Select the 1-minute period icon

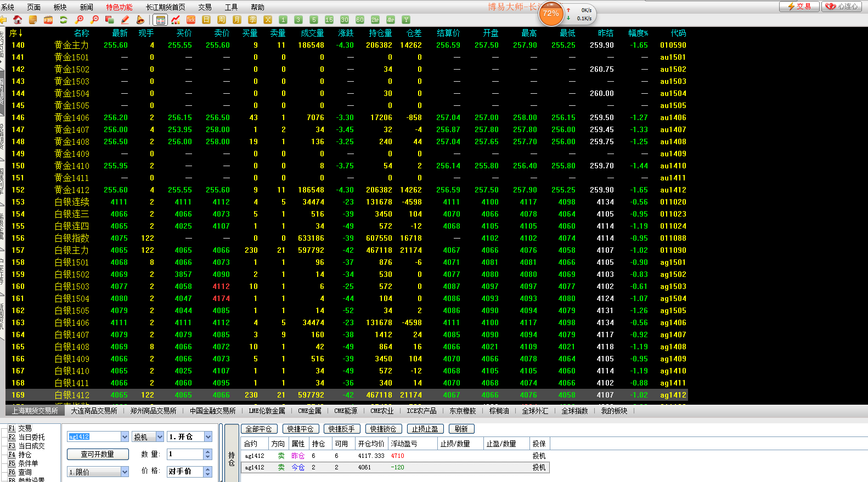(283, 20)
